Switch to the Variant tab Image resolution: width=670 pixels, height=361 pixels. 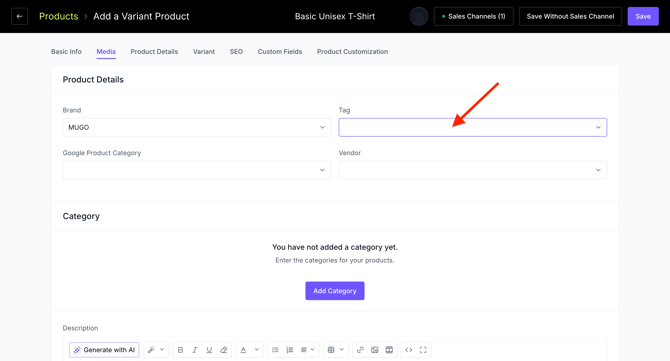coord(204,52)
